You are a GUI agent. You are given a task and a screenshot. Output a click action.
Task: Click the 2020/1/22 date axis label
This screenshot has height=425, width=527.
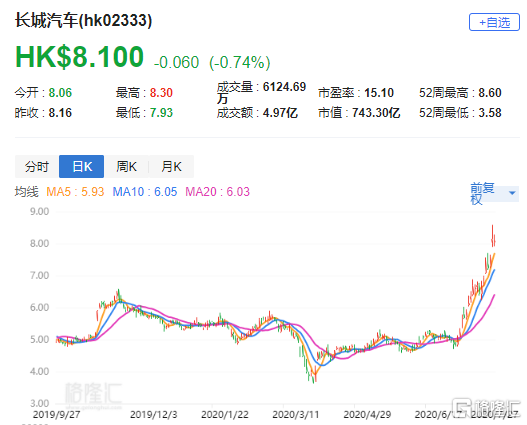tap(225, 414)
